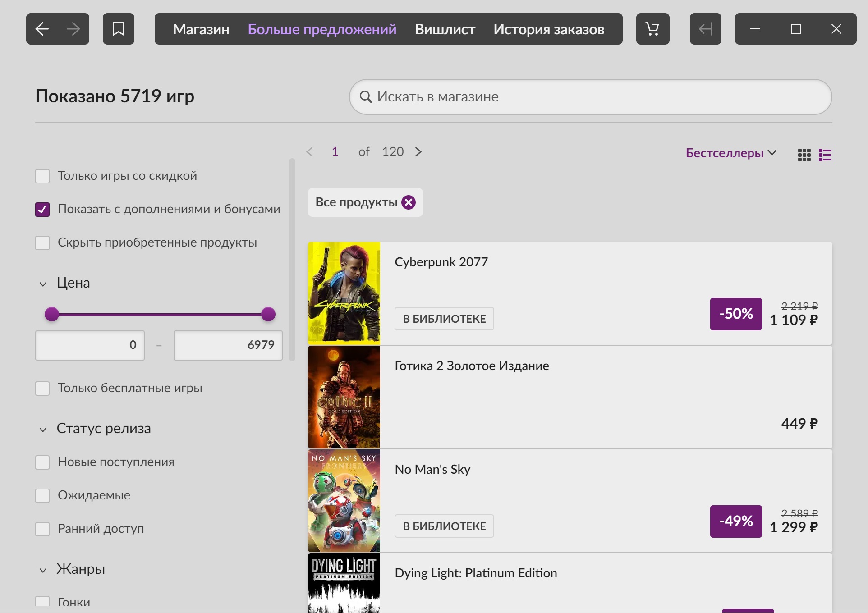Image resolution: width=868 pixels, height=613 pixels.
Task: Go to the previous results page
Action: click(310, 152)
